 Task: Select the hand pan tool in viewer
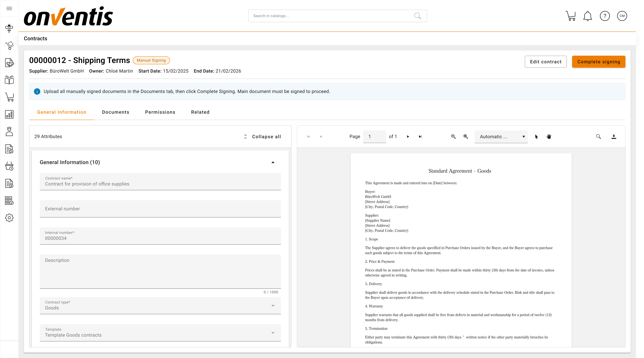[549, 137]
